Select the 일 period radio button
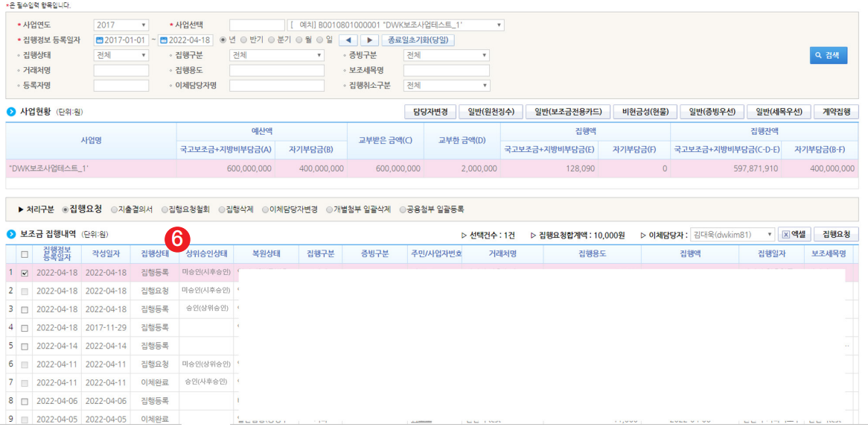Screen dimensions: 868x430 [x=319, y=40]
